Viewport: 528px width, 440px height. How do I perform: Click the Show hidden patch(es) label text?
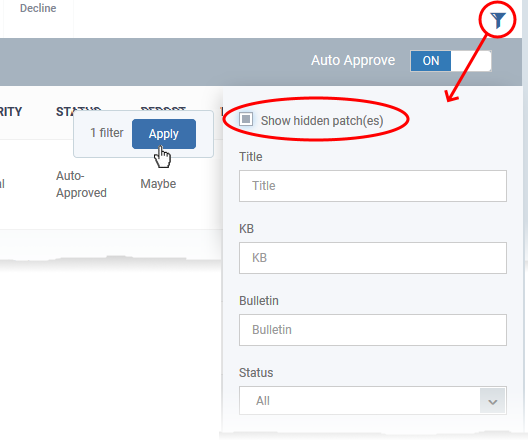[x=322, y=121]
